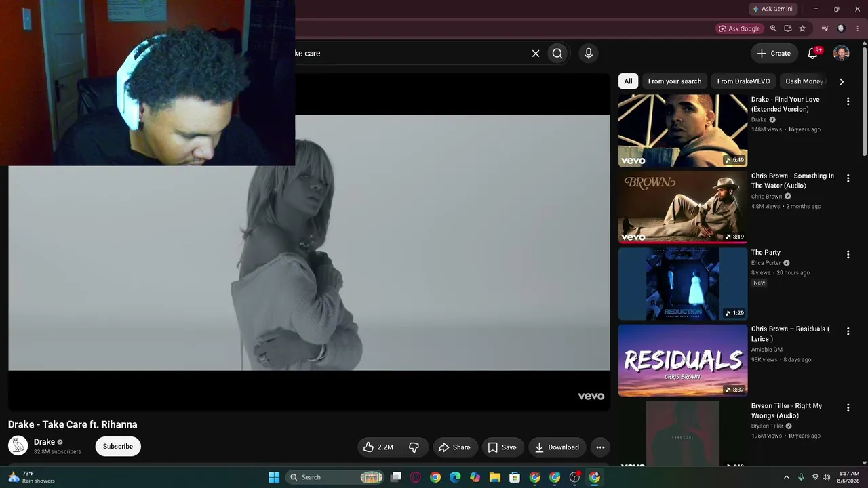Viewport: 868px width, 488px height.
Task: Open the Chrome profile icon
Action: coord(841,28)
